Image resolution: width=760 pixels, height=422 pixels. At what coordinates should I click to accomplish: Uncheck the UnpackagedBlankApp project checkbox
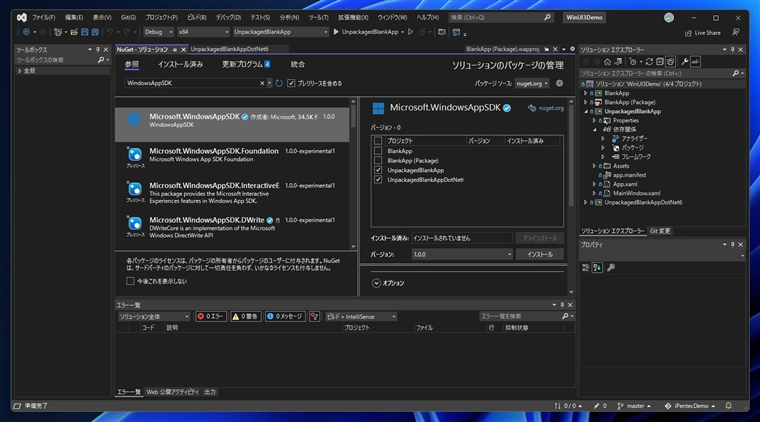click(x=378, y=170)
